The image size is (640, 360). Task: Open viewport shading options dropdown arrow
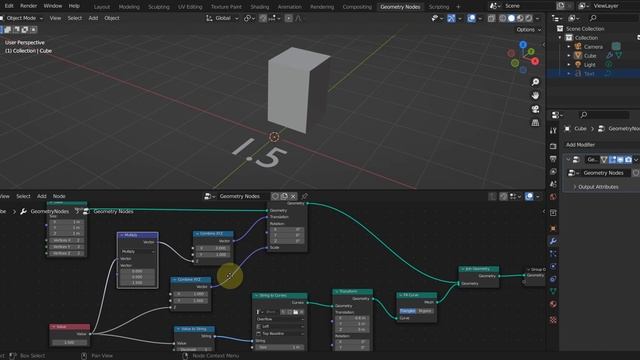click(x=538, y=18)
